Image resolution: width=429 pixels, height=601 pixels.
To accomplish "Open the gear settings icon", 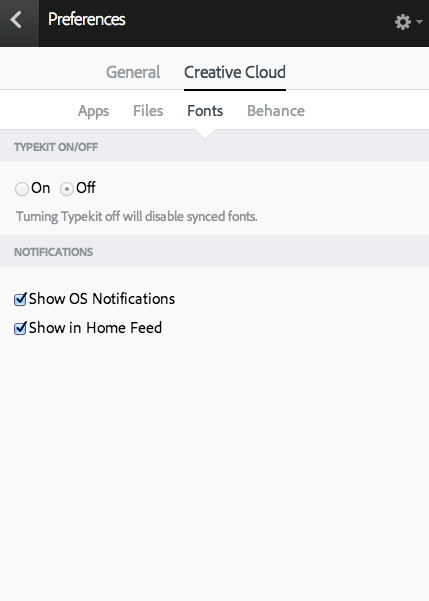I will click(x=403, y=22).
